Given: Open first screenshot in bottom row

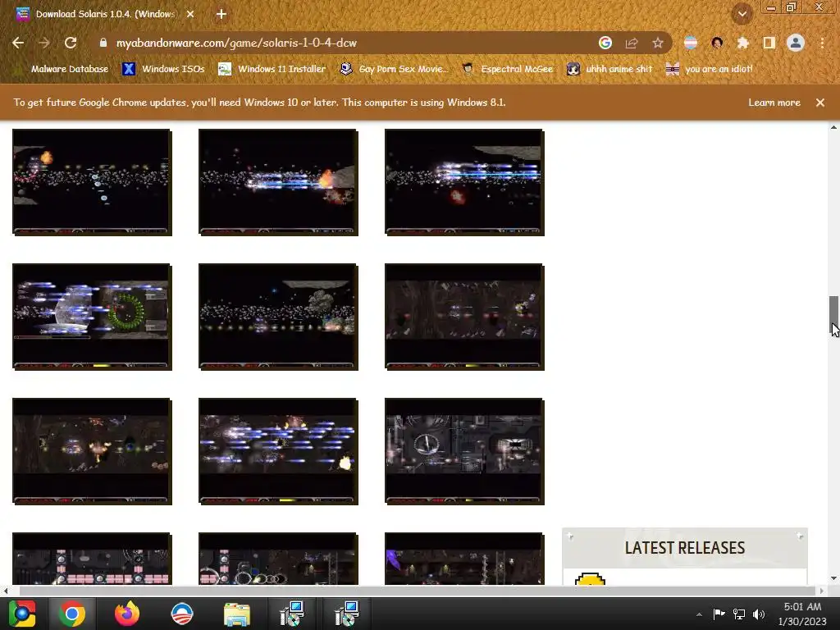Looking at the screenshot, I should coord(92,558).
